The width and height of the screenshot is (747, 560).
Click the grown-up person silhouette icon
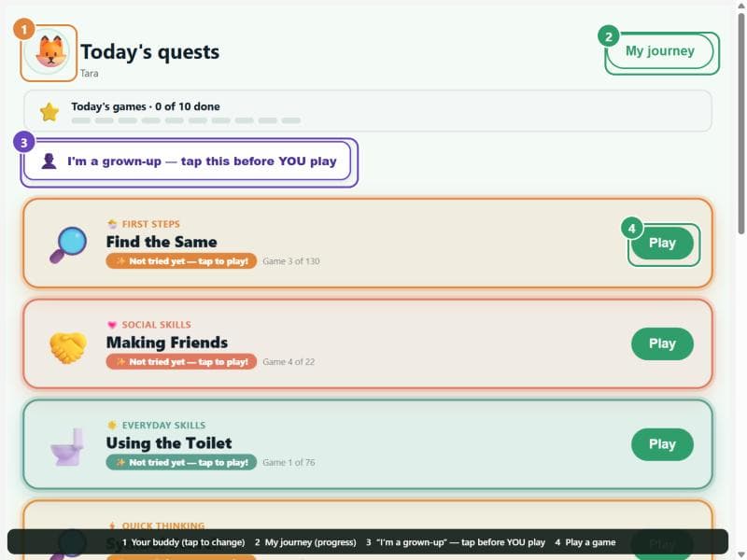[49, 161]
